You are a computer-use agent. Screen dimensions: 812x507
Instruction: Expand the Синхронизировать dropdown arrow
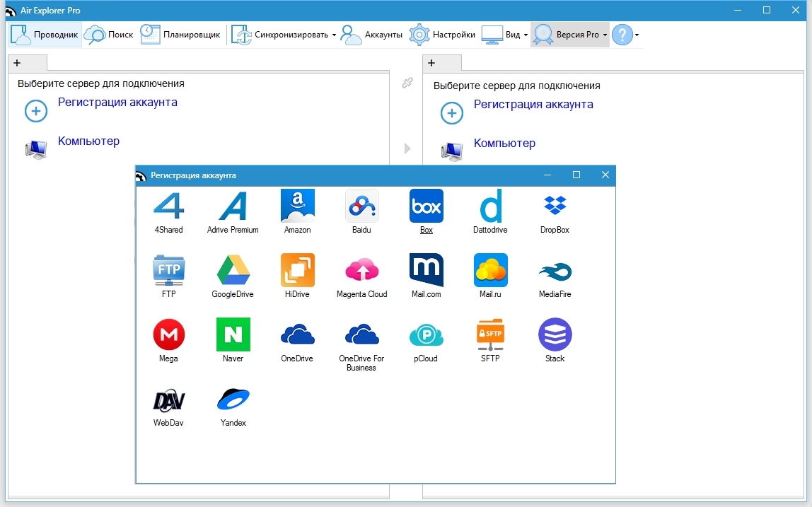tap(334, 35)
